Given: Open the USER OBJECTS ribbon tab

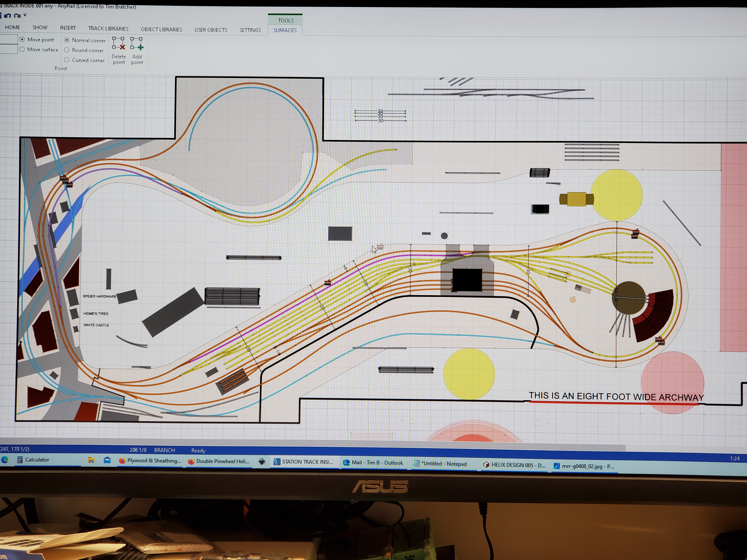Looking at the screenshot, I should pos(211,30).
